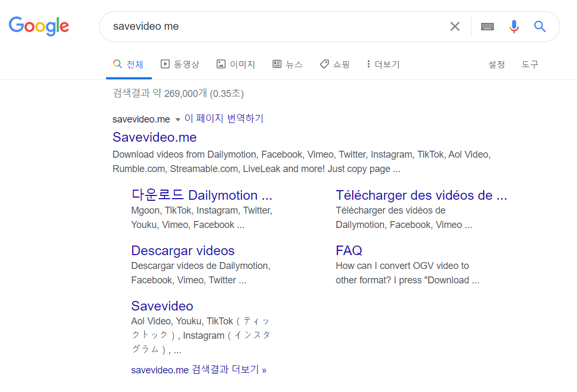Click the snippet starting Download videos from Dailymotion
Screen dimensions: 577x392
[302, 161]
